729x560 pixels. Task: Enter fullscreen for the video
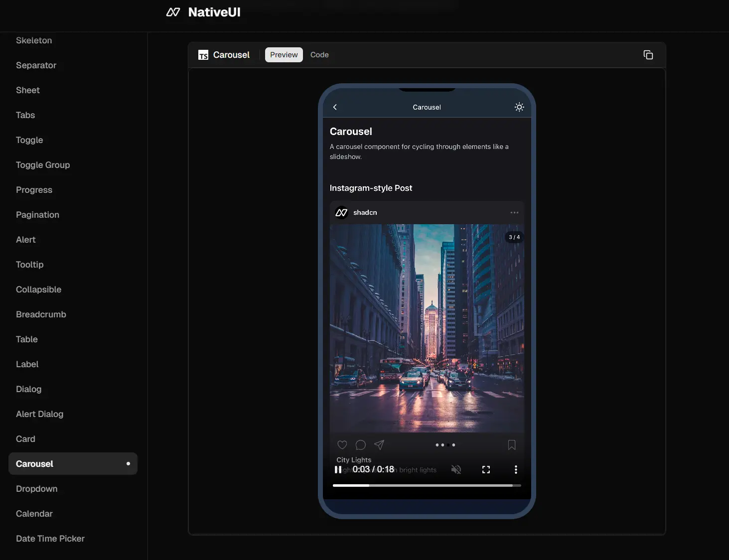point(486,469)
